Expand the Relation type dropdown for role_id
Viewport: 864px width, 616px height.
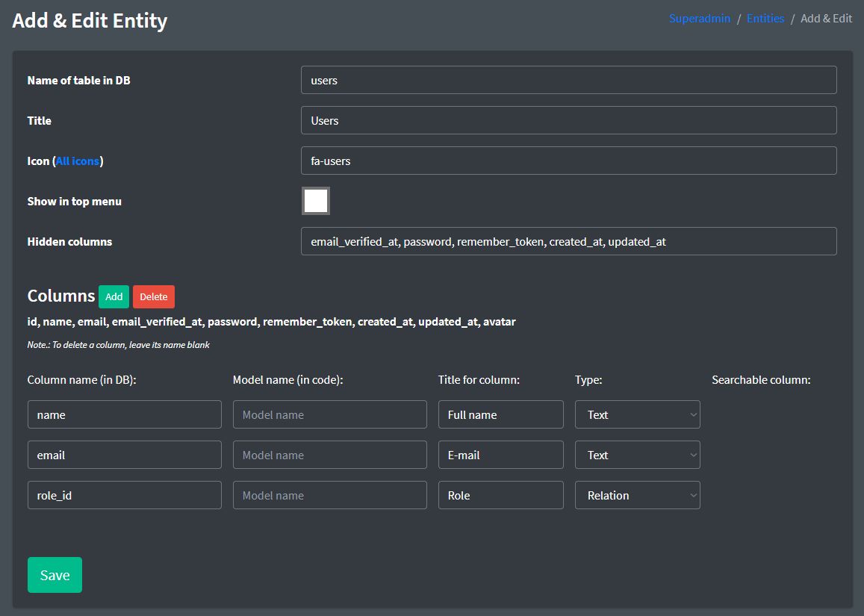pyautogui.click(x=637, y=495)
